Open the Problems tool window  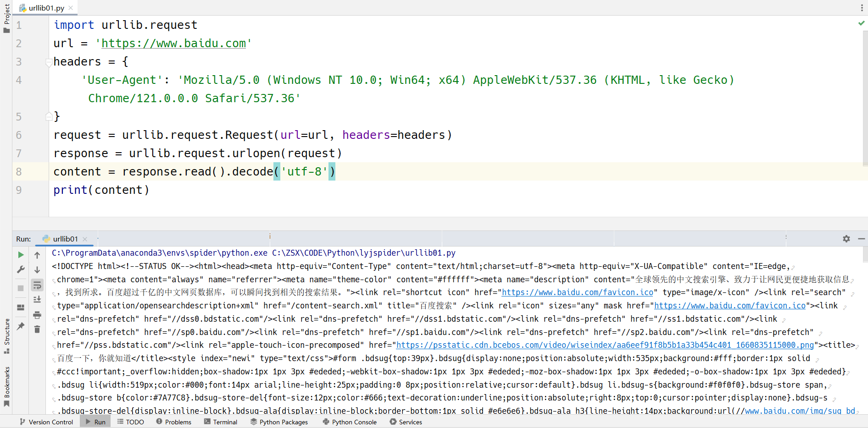pos(174,422)
